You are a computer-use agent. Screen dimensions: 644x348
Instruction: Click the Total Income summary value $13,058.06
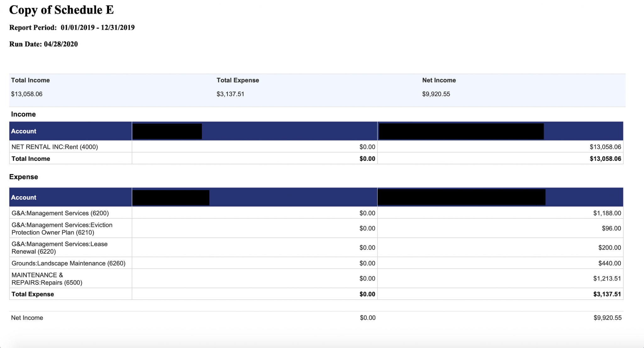point(27,94)
